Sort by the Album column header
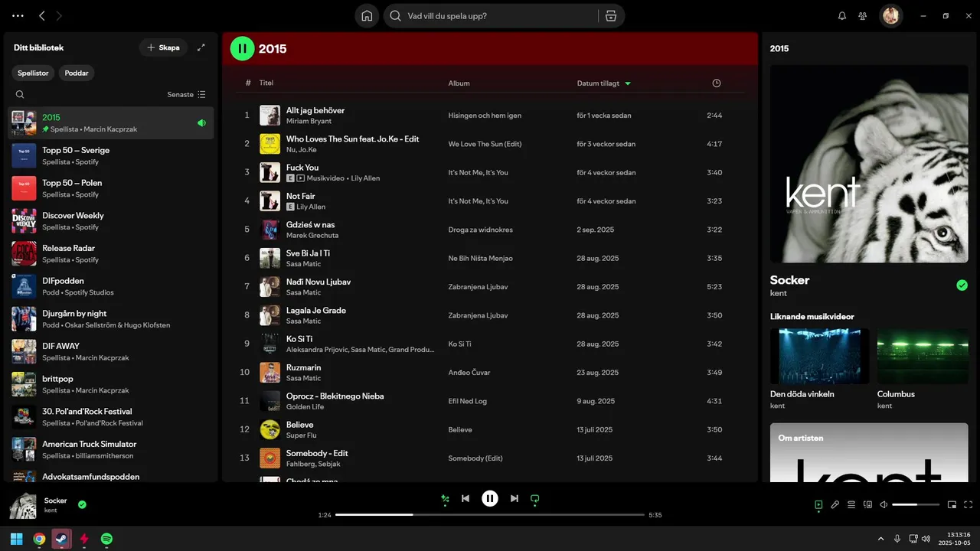 (x=459, y=83)
